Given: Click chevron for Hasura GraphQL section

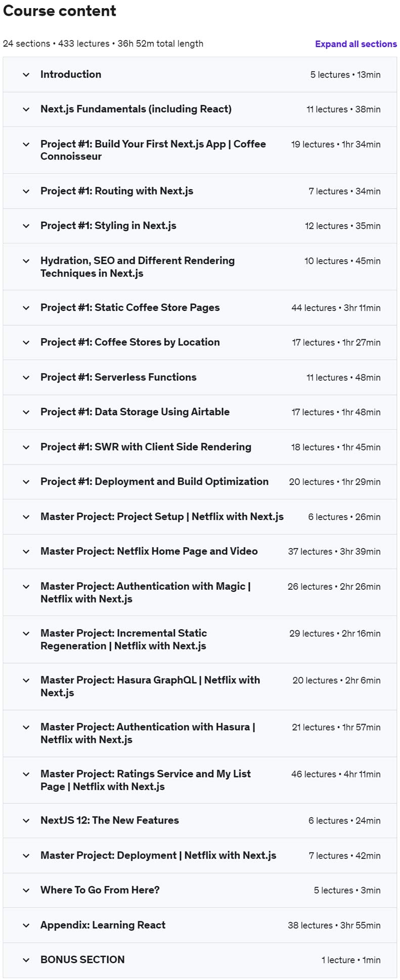Looking at the screenshot, I should pos(26,680).
